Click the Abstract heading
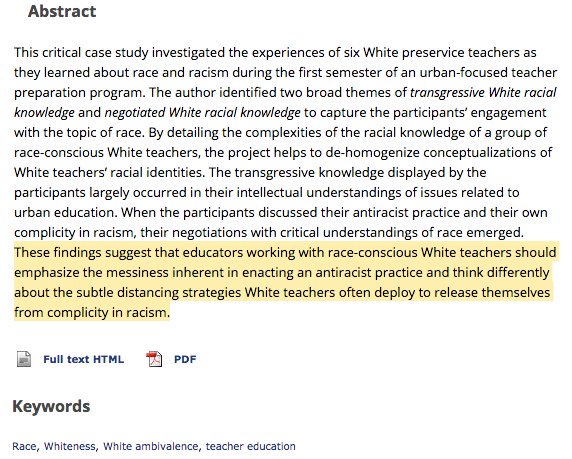 (62, 11)
